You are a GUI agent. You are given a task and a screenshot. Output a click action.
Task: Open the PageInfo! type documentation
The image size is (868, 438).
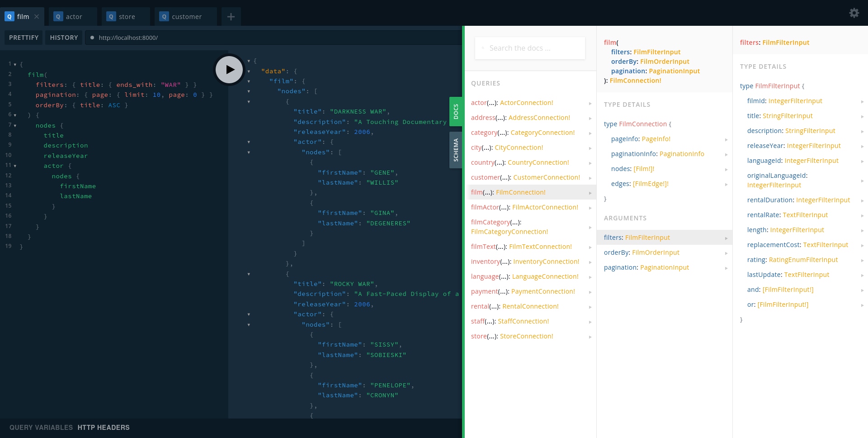coord(656,138)
